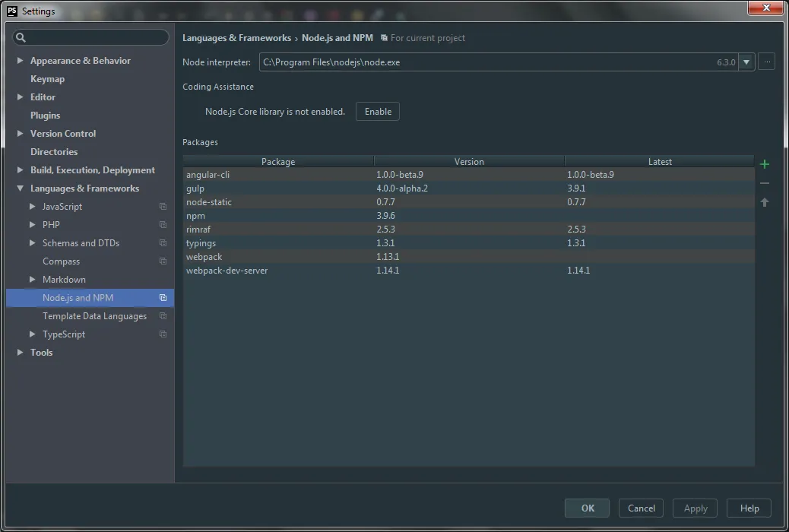The image size is (789, 532).
Task: Select the rimraf package row
Action: tap(468, 229)
